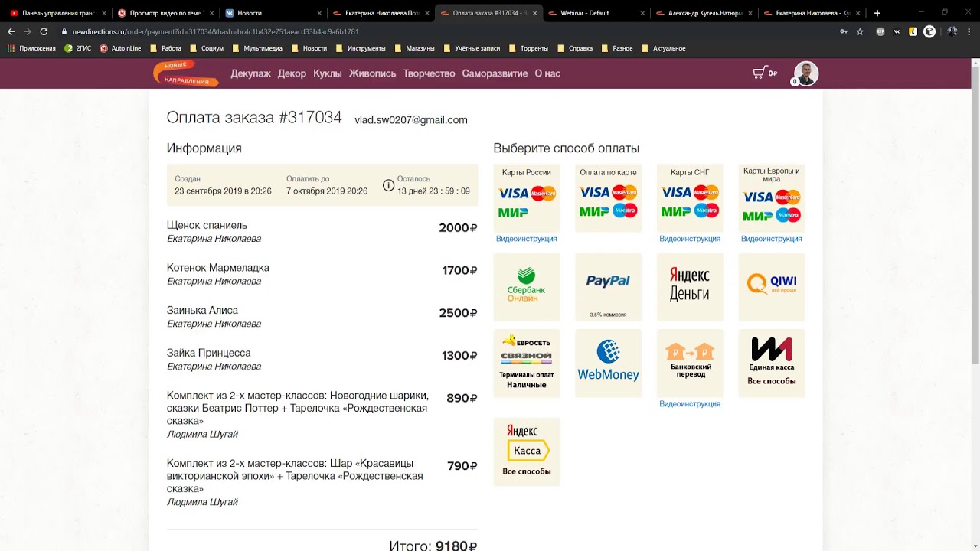The height and width of the screenshot is (551, 980).
Task: Open the Торренты bookmarks folder
Action: 528,48
